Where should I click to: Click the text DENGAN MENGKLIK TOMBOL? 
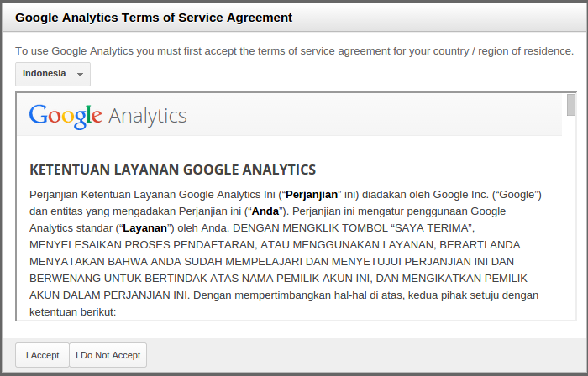tap(294, 227)
